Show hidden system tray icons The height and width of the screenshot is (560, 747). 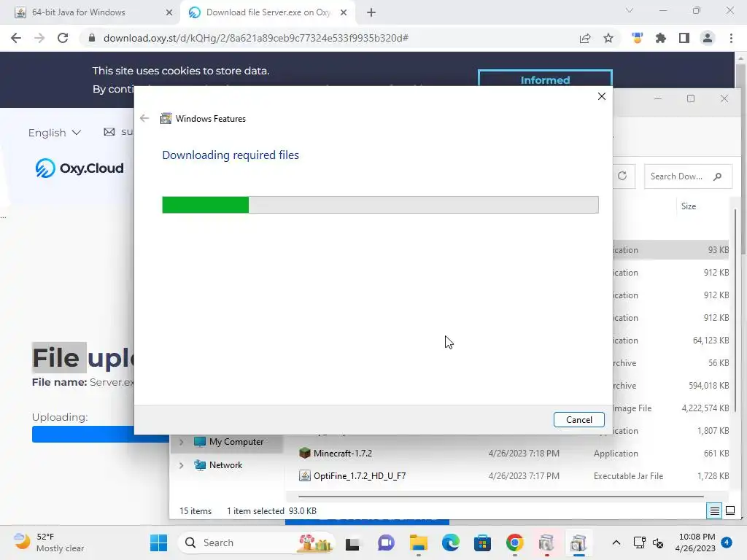(x=616, y=542)
